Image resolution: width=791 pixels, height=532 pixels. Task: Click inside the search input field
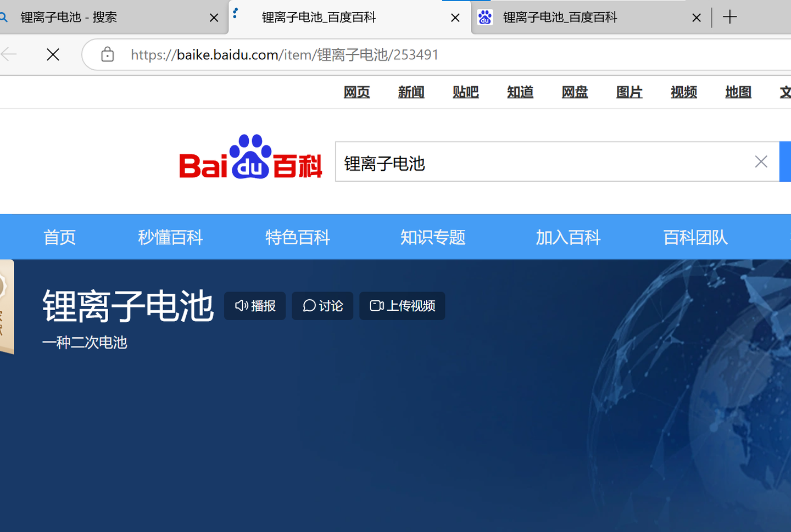click(494, 163)
